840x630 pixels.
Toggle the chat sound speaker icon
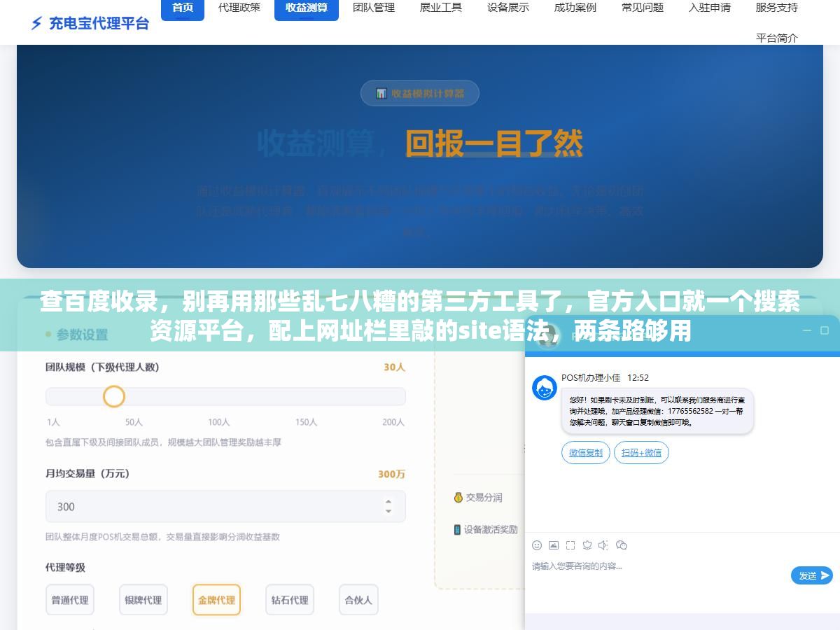pyautogui.click(x=603, y=545)
